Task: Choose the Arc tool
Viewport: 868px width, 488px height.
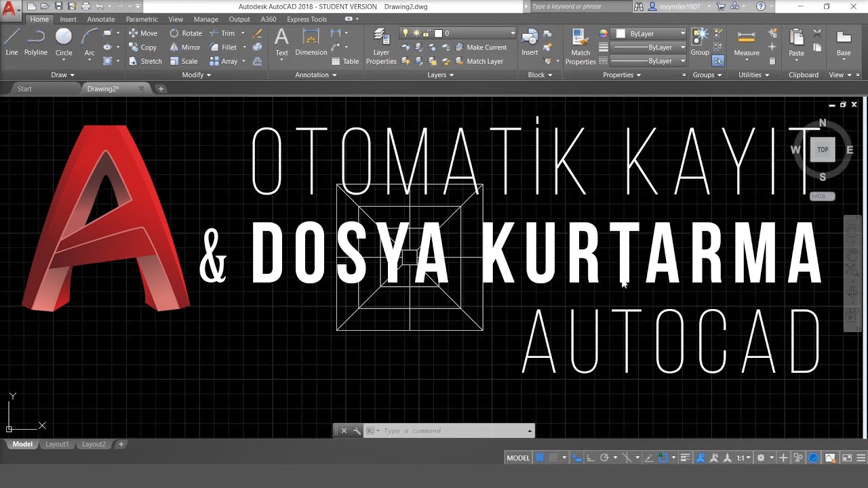Action: tap(90, 41)
